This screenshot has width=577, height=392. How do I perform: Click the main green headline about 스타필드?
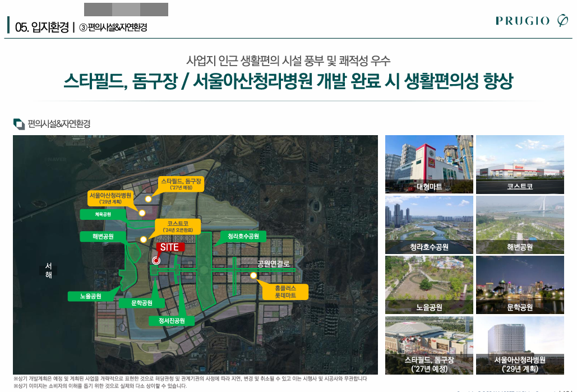pyautogui.click(x=288, y=81)
